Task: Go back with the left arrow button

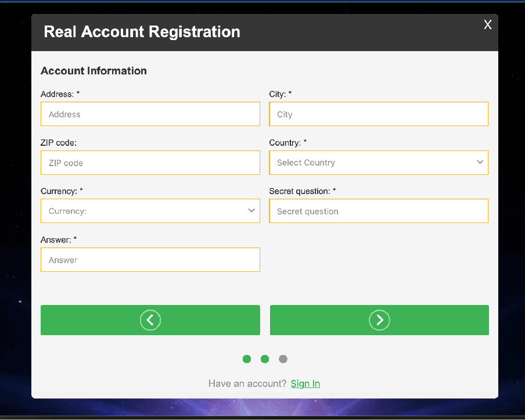Action: tap(150, 320)
